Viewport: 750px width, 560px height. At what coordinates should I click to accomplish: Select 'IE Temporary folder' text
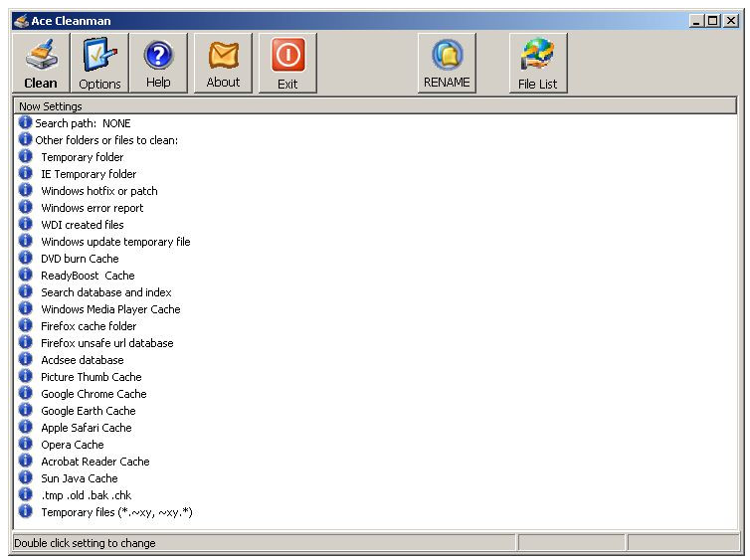coord(89,174)
